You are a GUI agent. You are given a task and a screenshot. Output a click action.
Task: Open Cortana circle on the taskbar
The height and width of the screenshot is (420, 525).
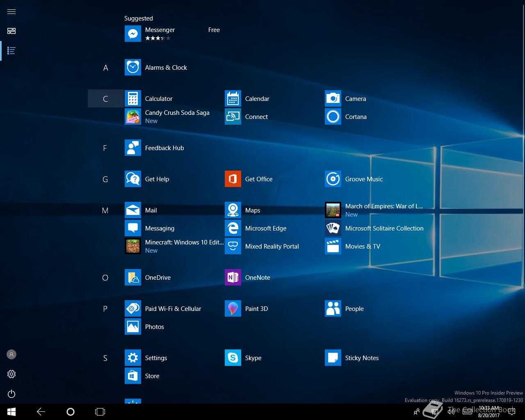click(71, 412)
